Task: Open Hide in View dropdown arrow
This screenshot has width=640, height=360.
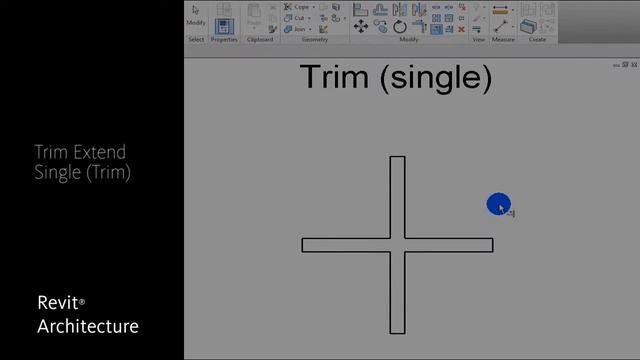Action: 484,7
